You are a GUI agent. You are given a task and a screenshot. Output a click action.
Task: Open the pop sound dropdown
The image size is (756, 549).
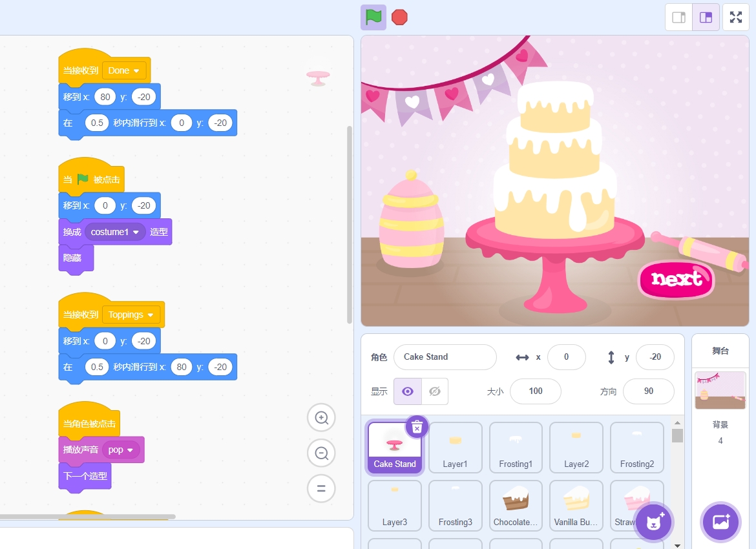121,450
